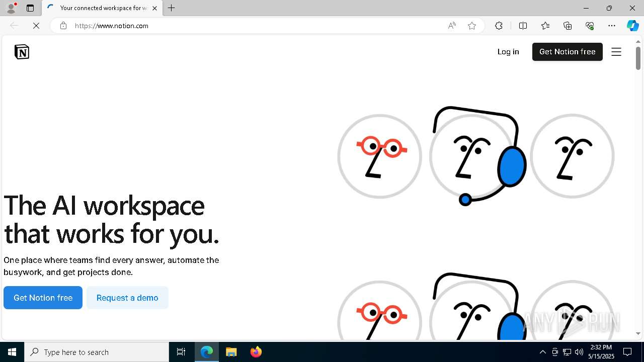
Task: Click the scrollbar up arrow
Action: point(638,41)
